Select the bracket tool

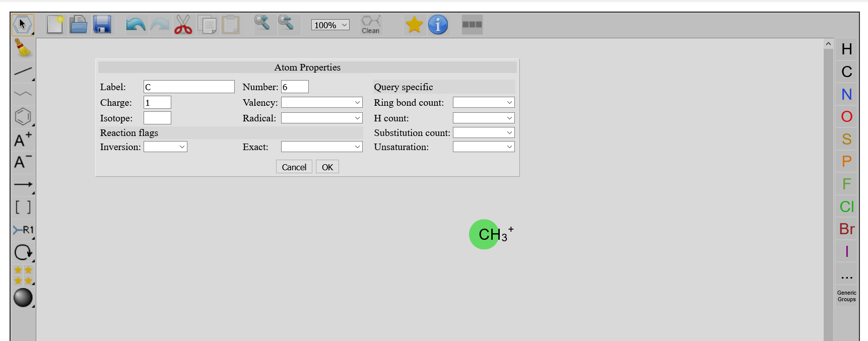click(x=23, y=207)
